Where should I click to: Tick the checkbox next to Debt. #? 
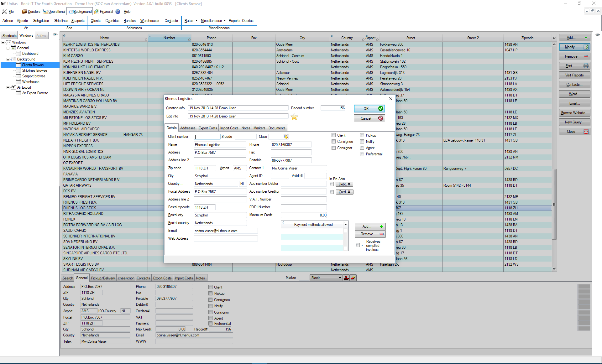pyautogui.click(x=332, y=184)
